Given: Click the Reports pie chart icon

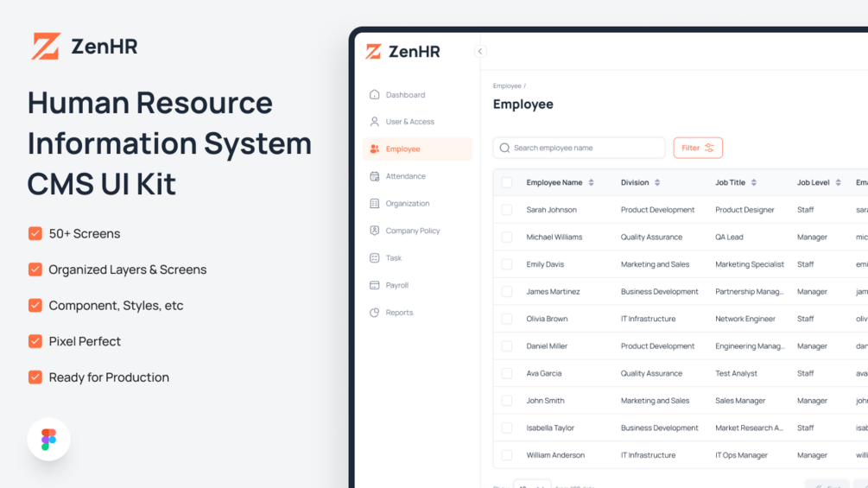Looking at the screenshot, I should tap(374, 313).
